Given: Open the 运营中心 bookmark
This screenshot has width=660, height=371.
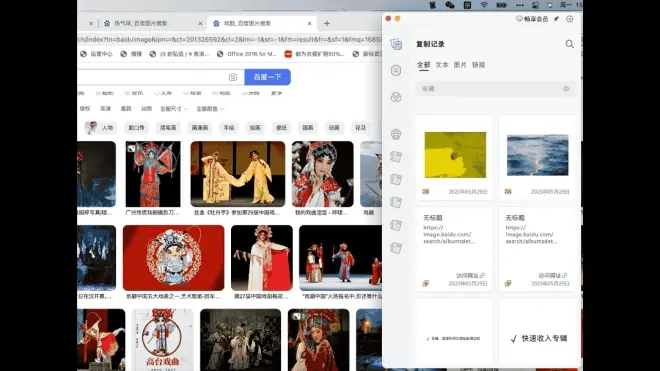Looking at the screenshot, I should pos(97,54).
